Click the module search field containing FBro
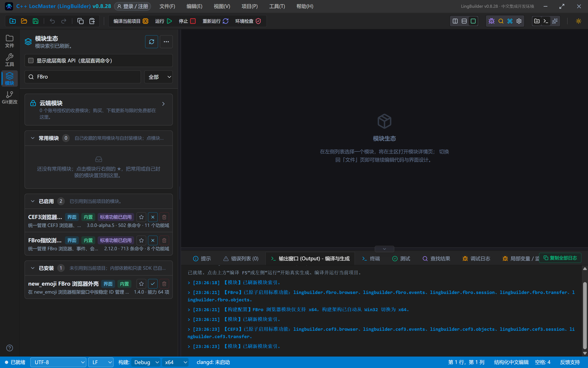The width and height of the screenshot is (588, 368). [83, 77]
